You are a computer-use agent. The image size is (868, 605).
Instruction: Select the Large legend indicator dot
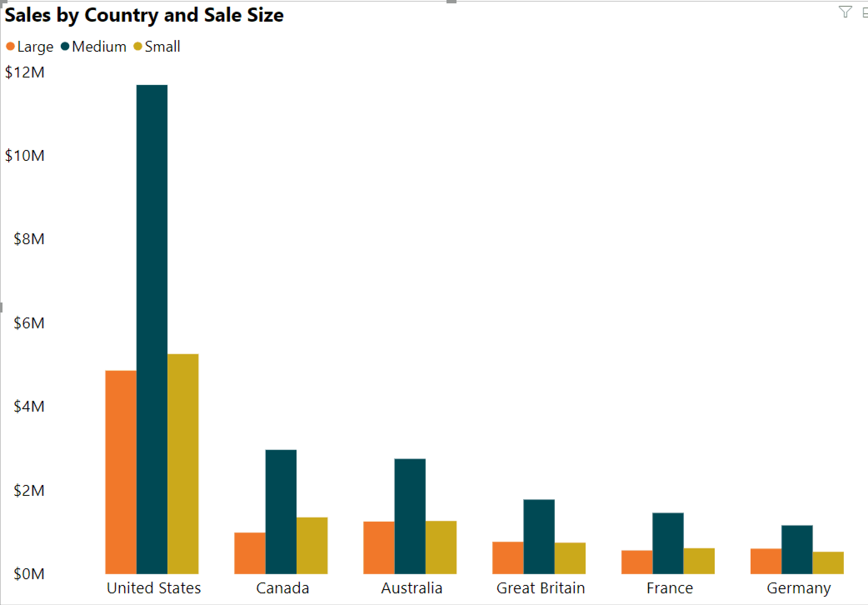click(11, 43)
